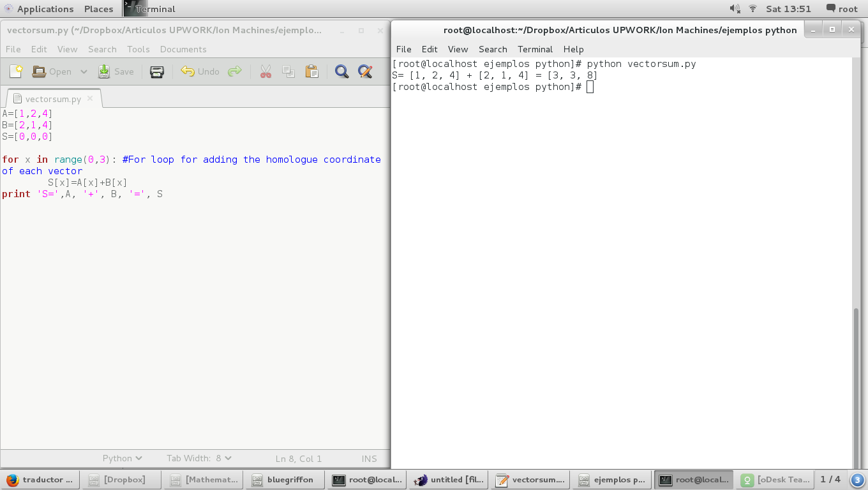Open a new document in gedit
Image resolution: width=868 pixels, height=490 pixels.
(15, 71)
